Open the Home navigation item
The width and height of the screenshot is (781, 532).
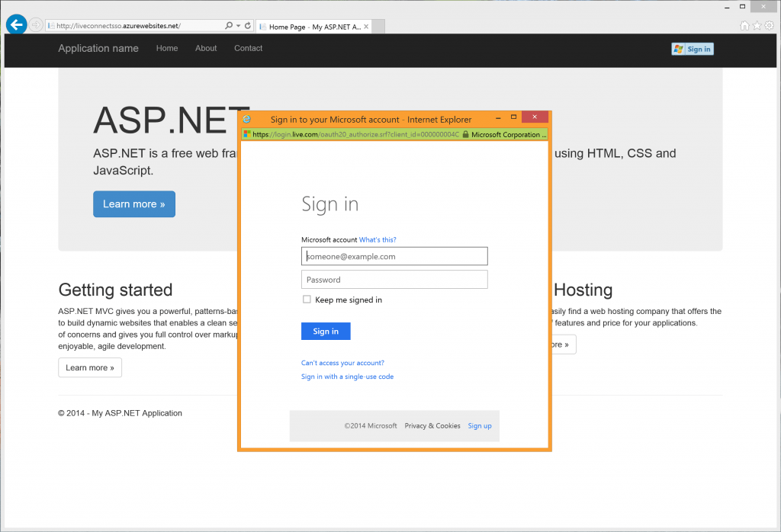167,48
